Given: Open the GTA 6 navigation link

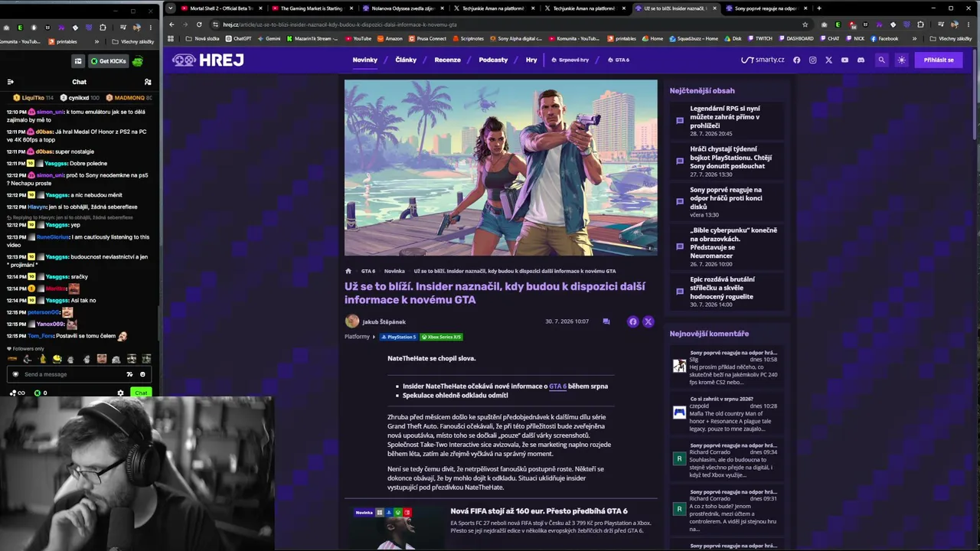Looking at the screenshot, I should (619, 60).
